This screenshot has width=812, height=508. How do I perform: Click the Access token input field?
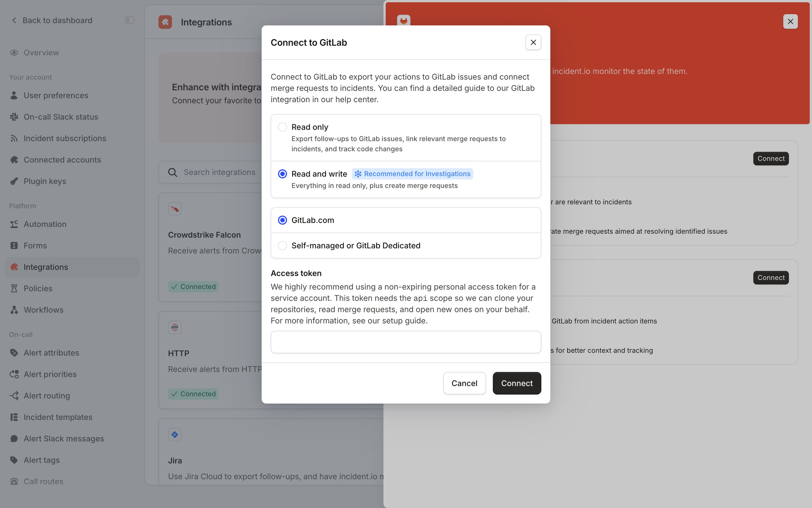tap(406, 342)
